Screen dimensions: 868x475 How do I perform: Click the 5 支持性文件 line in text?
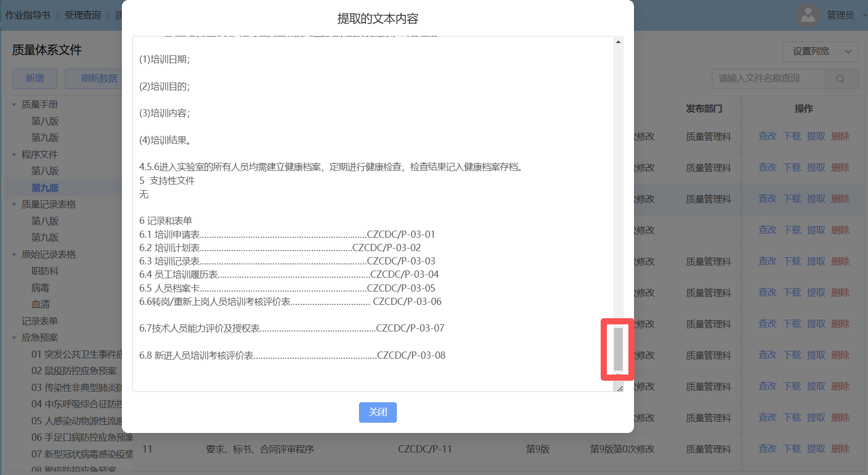(x=167, y=181)
